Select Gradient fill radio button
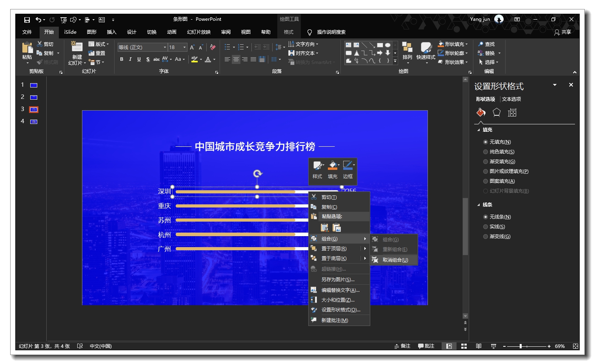 point(486,162)
